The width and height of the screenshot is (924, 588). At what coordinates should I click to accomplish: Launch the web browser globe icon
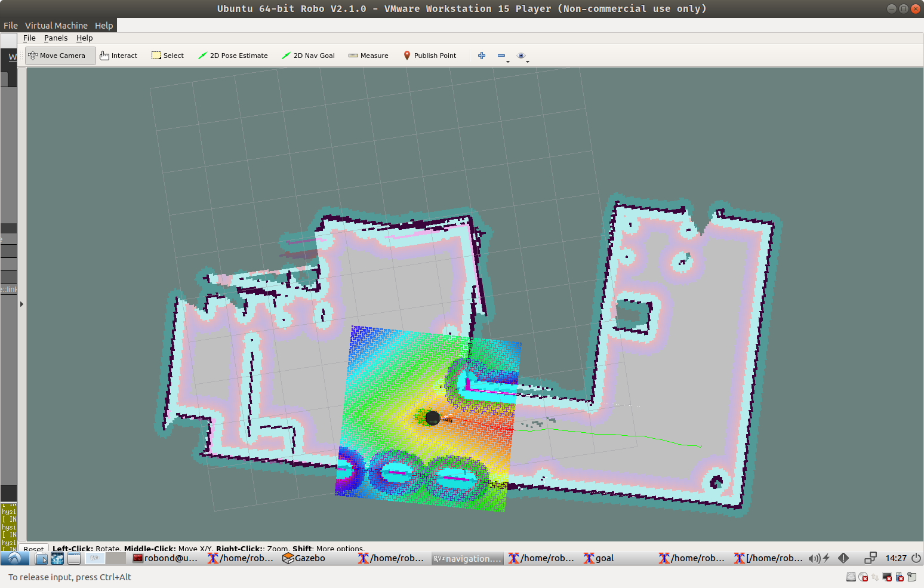(57, 558)
